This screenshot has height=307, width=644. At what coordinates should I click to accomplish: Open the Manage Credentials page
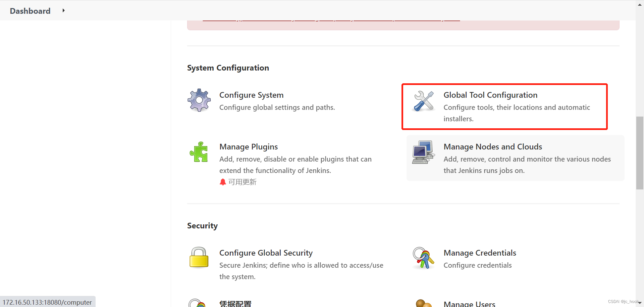coord(480,253)
